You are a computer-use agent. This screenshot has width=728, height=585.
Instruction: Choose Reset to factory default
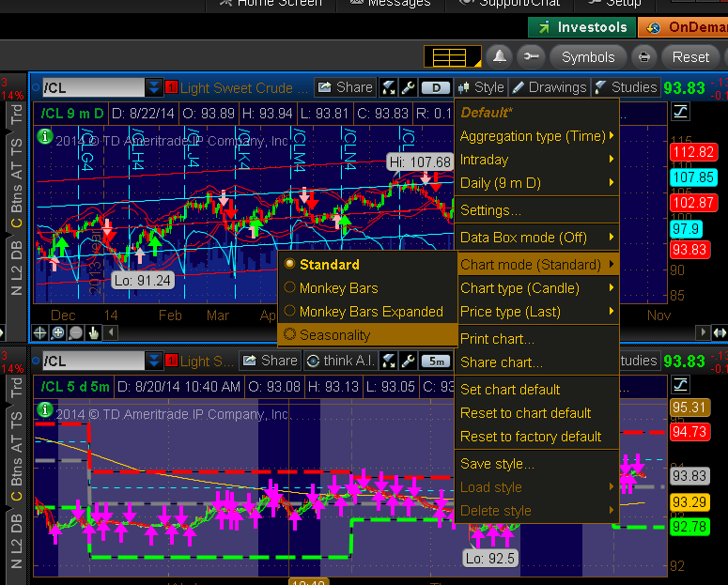tap(536, 437)
